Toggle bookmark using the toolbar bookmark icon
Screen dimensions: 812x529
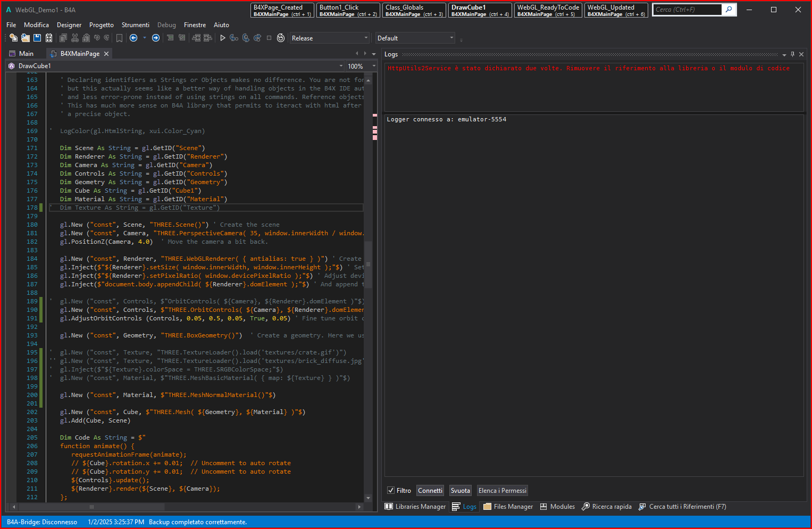click(119, 38)
